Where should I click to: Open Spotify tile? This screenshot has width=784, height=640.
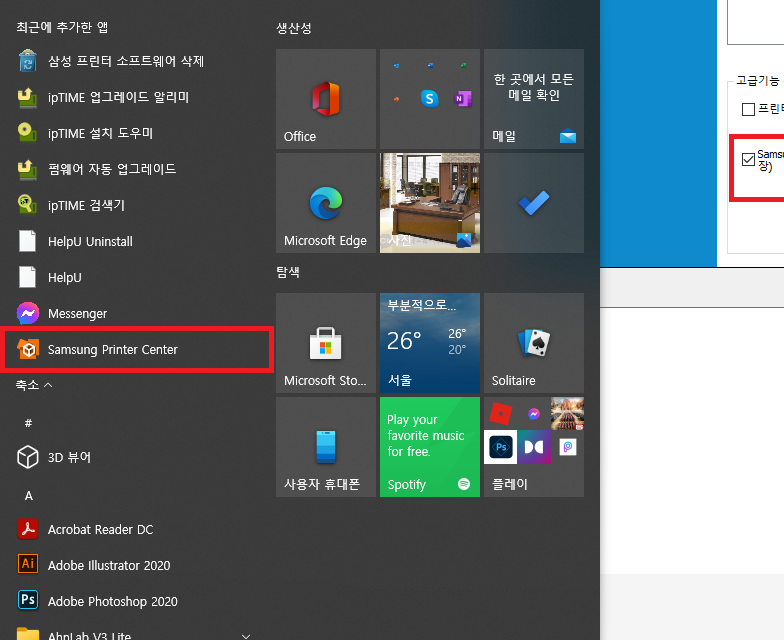[430, 447]
